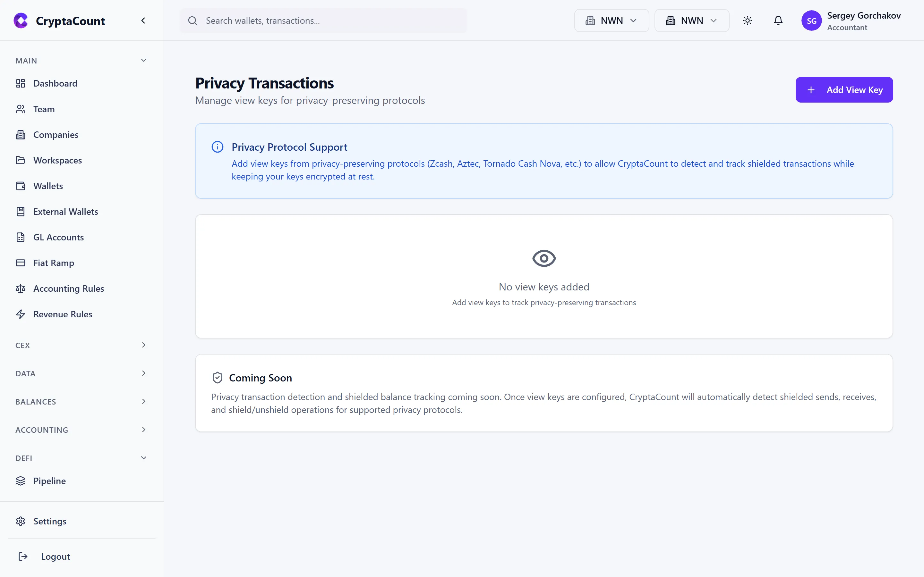Click the notification bell icon
This screenshot has width=924, height=577.
point(778,21)
